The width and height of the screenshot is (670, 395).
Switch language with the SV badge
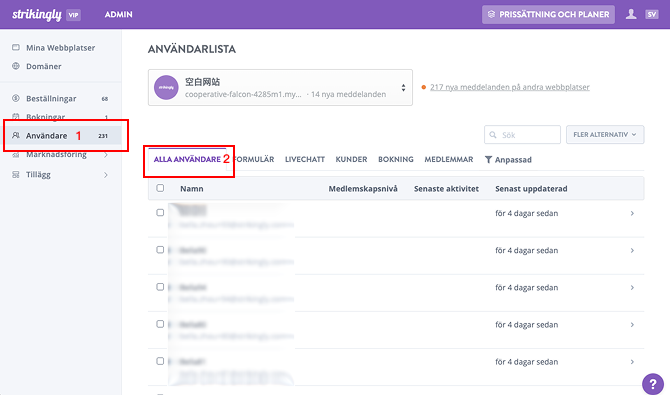coord(652,15)
